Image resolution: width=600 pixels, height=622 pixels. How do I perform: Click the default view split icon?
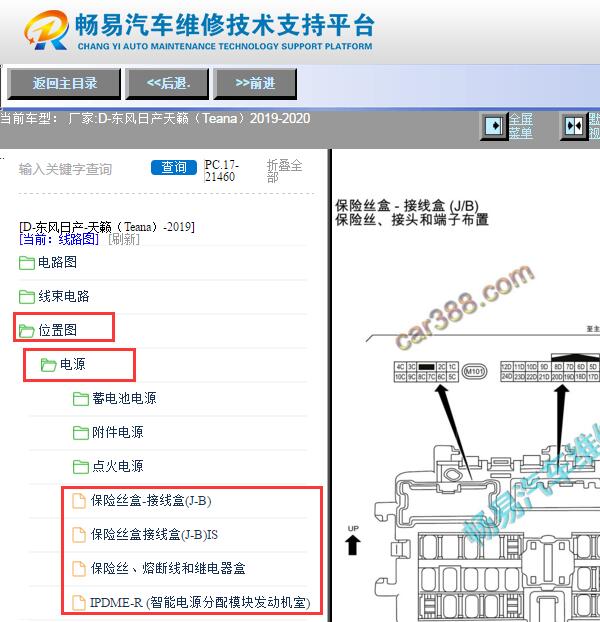pyautogui.click(x=574, y=126)
